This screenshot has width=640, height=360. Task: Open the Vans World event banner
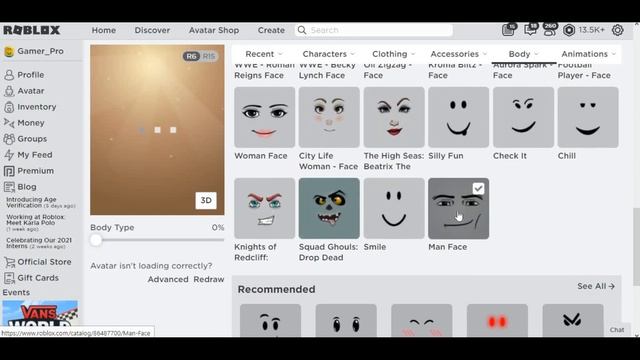point(40,313)
